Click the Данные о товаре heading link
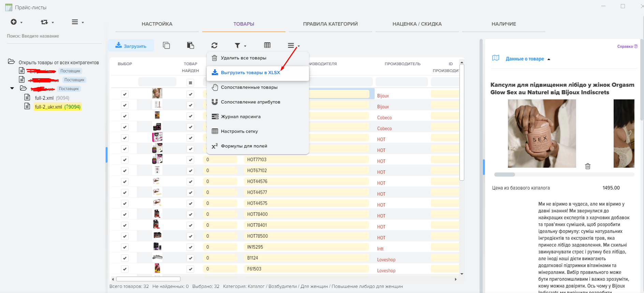This screenshot has height=293, width=644. tap(525, 59)
